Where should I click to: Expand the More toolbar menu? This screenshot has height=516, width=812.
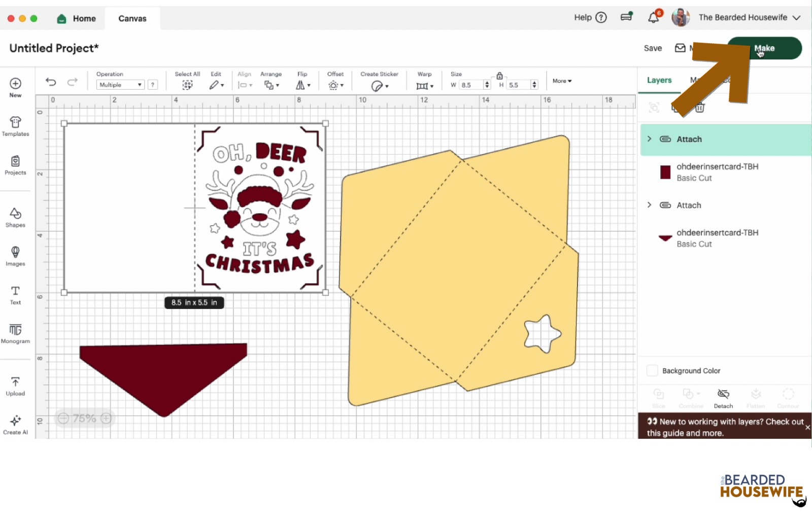(562, 81)
